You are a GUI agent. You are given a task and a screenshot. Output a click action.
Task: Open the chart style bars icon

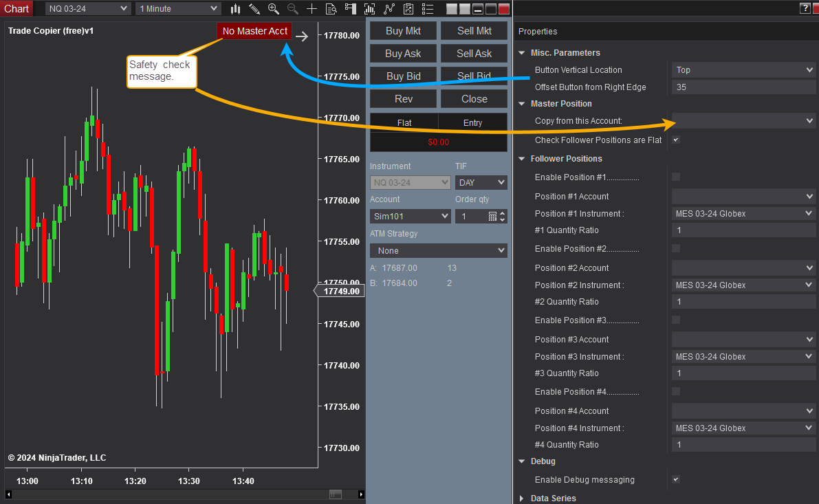tap(236, 9)
